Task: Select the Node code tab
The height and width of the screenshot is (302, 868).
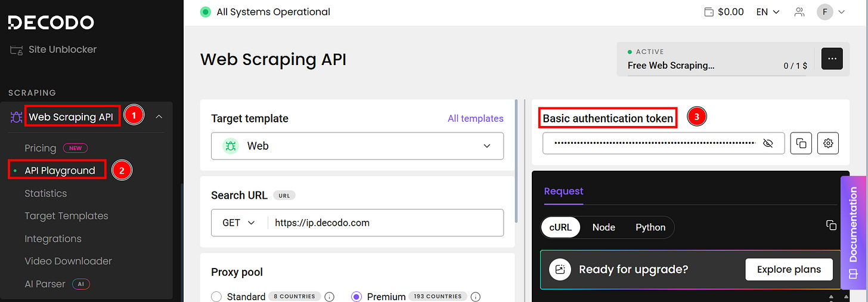Action: point(603,227)
